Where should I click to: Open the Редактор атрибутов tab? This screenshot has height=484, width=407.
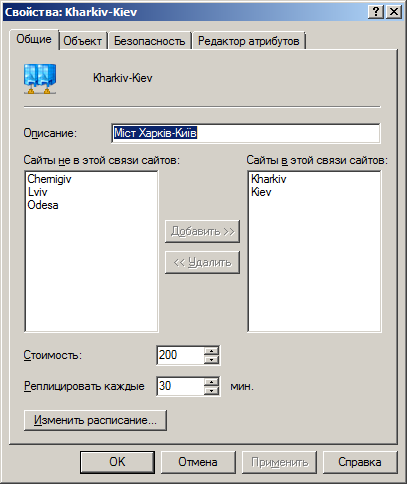[249, 41]
